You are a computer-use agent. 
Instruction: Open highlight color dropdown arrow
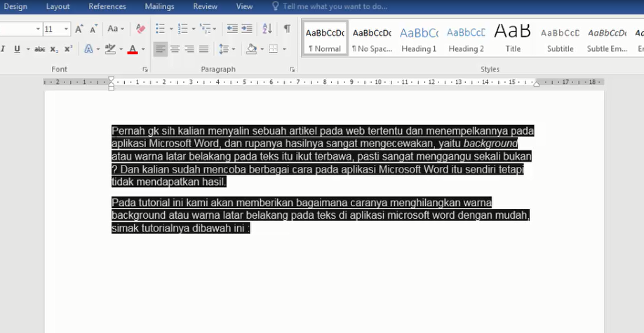coord(121,49)
